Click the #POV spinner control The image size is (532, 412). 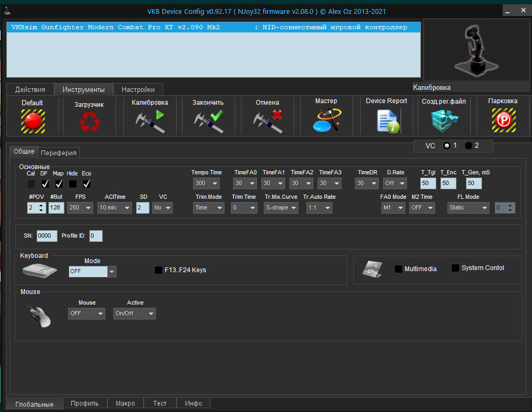tap(36, 207)
